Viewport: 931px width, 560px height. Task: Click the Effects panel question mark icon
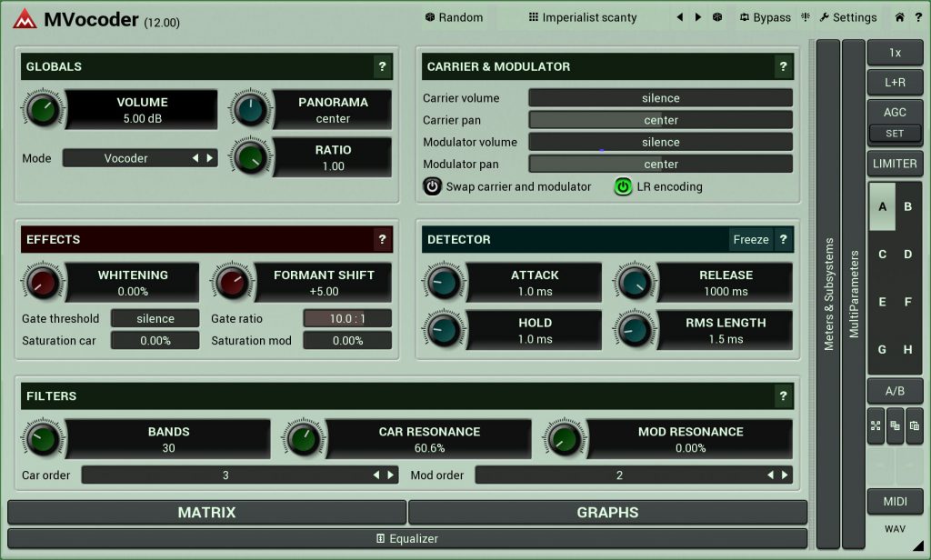[382, 240]
